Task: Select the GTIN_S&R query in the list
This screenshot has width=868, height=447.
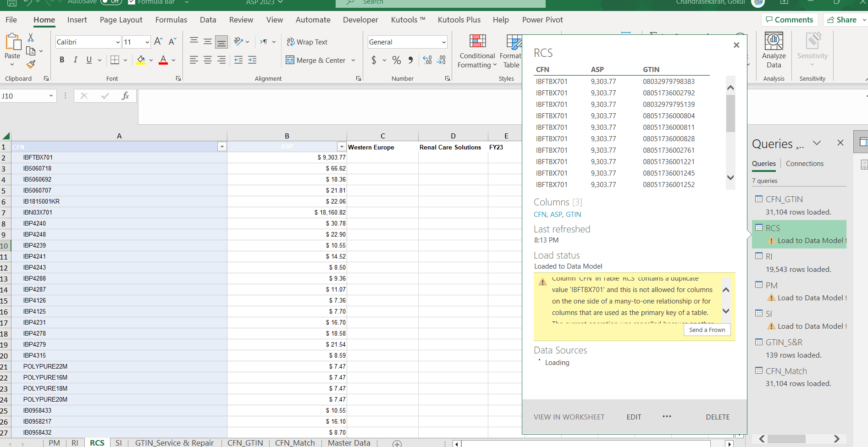Action: (x=784, y=342)
